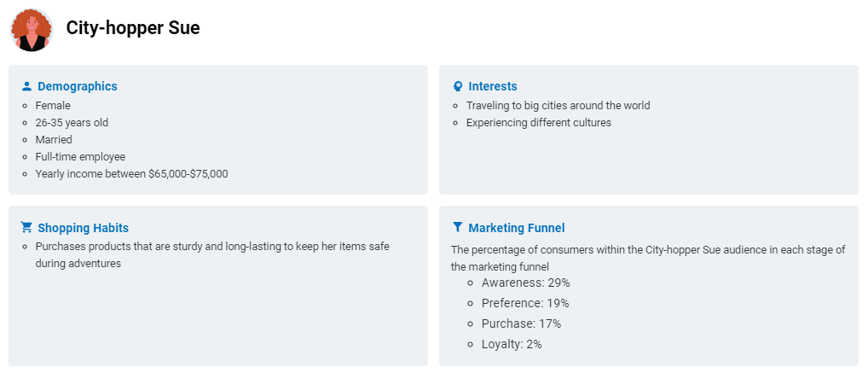Screen dimensions: 868x373
Task: Click the Interests head icon
Action: 457,86
